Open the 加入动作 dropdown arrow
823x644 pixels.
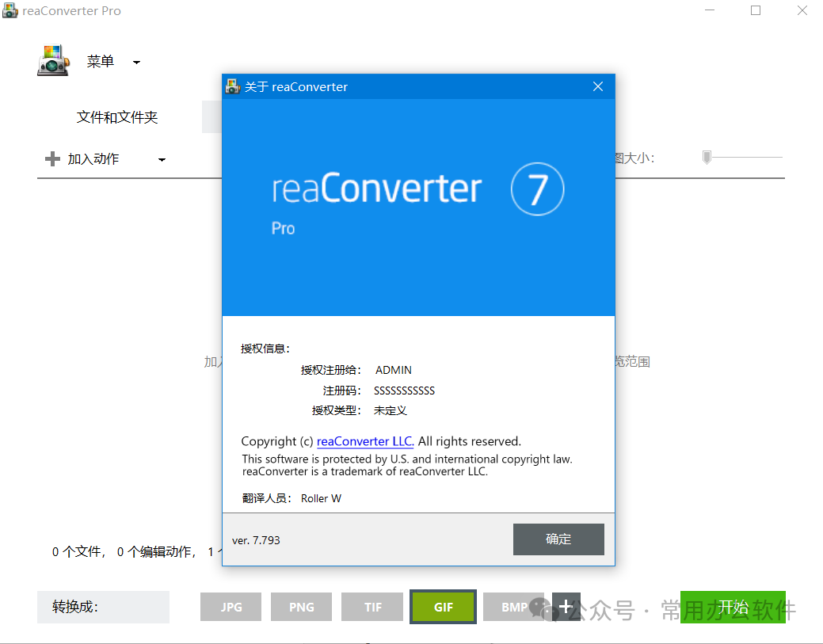point(162,160)
